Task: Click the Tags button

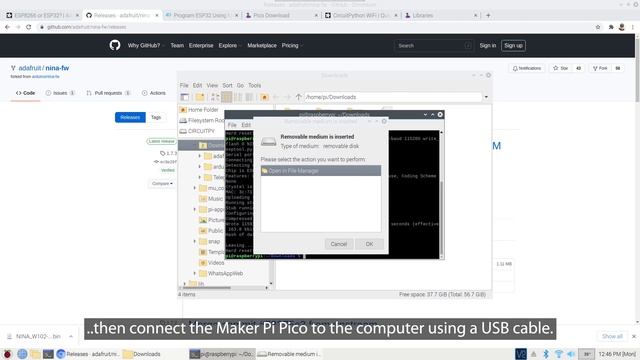Action: coord(156,118)
